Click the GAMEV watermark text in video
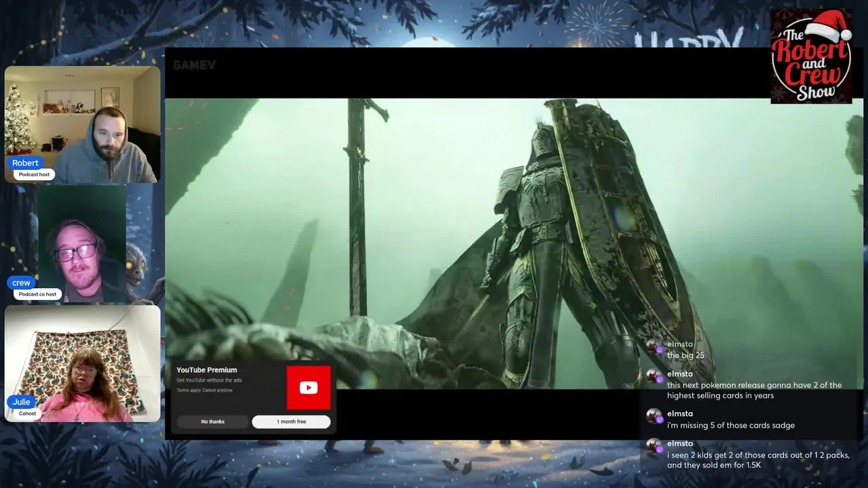The image size is (868, 488). click(195, 65)
